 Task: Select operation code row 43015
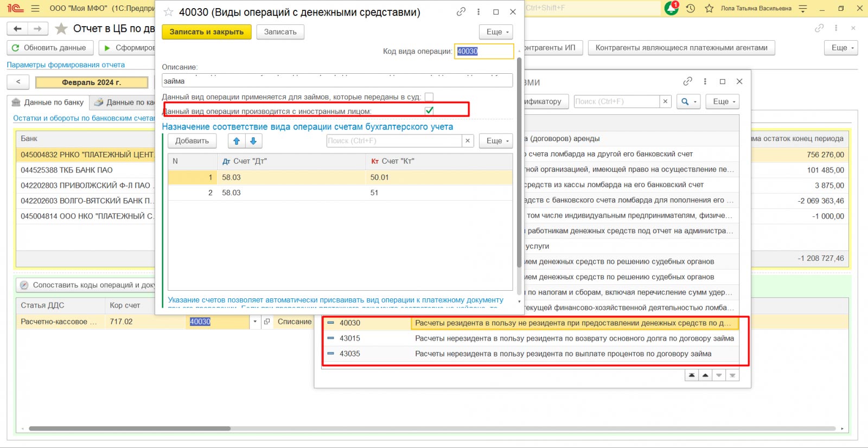tap(531, 338)
